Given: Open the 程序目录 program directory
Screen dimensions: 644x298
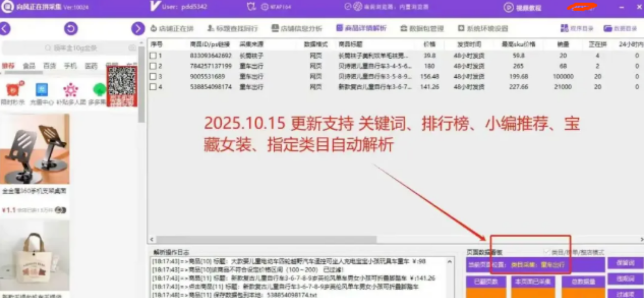Looking at the screenshot, I should point(577,29).
